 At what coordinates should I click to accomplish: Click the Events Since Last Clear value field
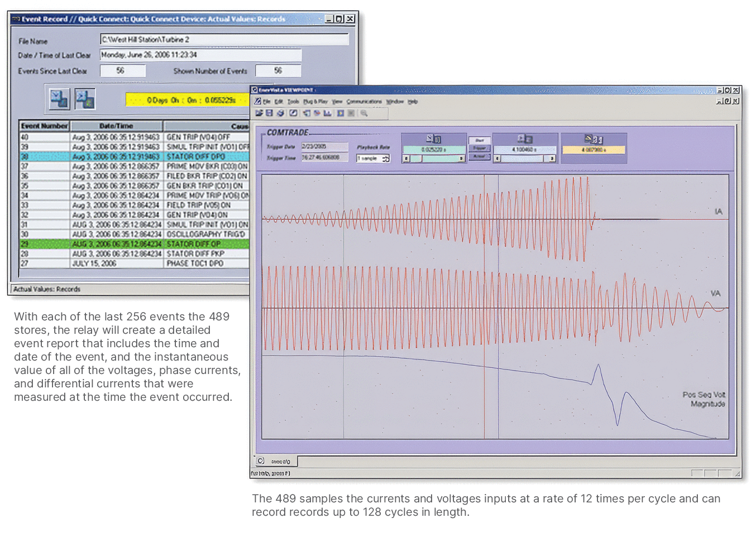tap(123, 70)
